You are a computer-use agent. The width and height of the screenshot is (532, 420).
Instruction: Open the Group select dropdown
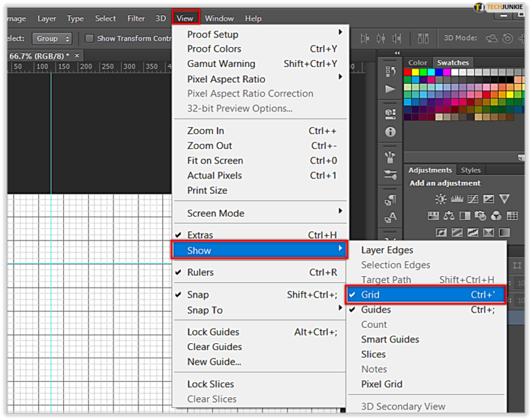point(52,39)
